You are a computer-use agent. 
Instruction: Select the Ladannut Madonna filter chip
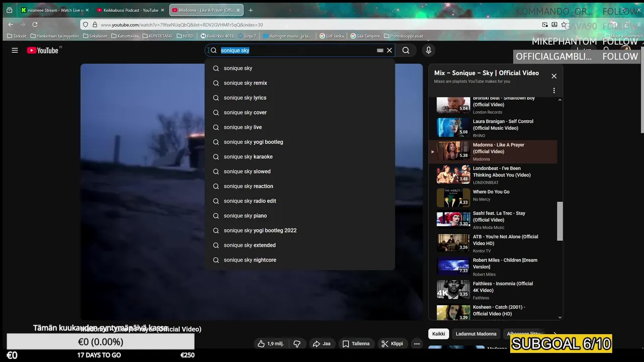pyautogui.click(x=476, y=334)
